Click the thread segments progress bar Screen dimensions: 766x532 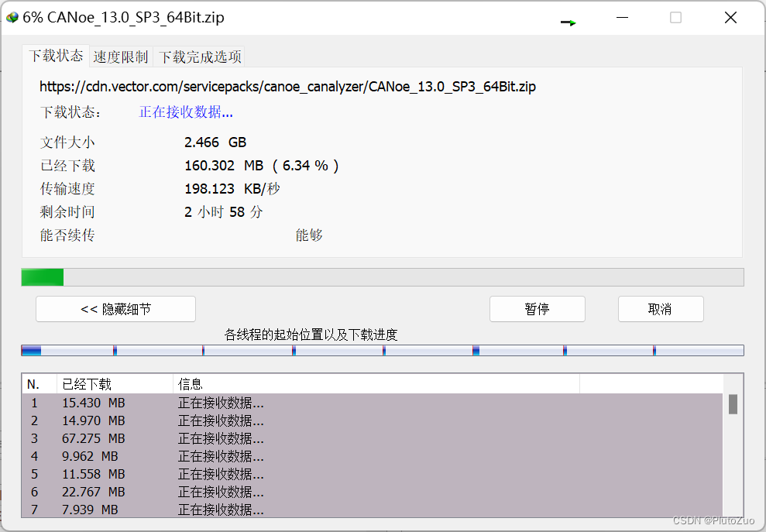(383, 350)
